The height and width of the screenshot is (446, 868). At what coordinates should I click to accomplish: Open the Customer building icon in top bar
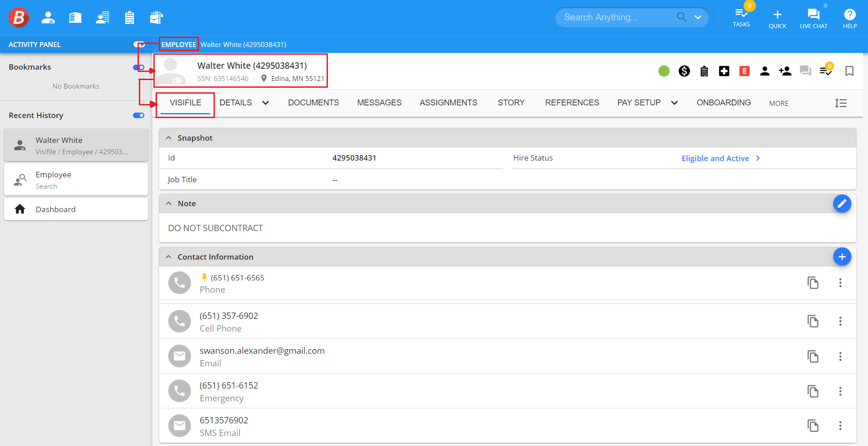pos(75,18)
